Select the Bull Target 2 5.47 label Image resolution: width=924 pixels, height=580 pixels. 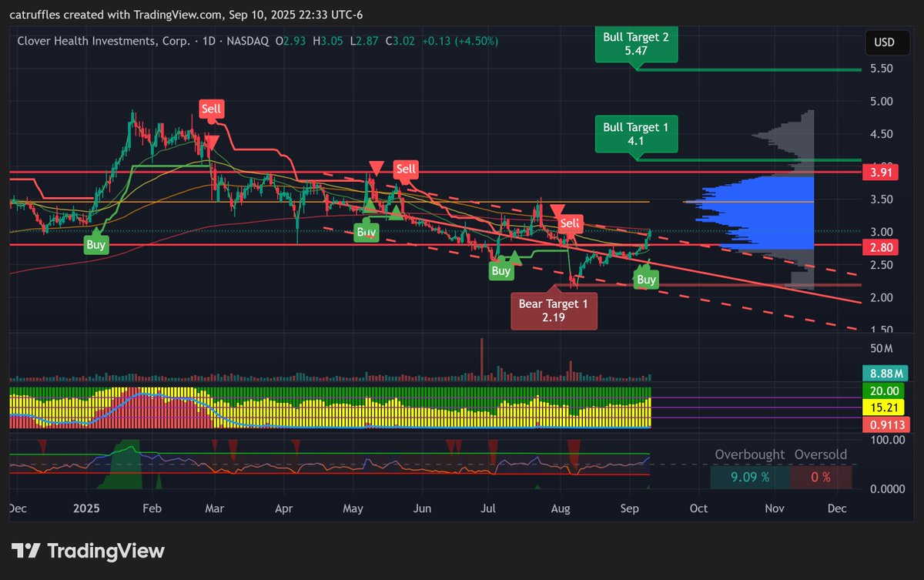(x=636, y=44)
